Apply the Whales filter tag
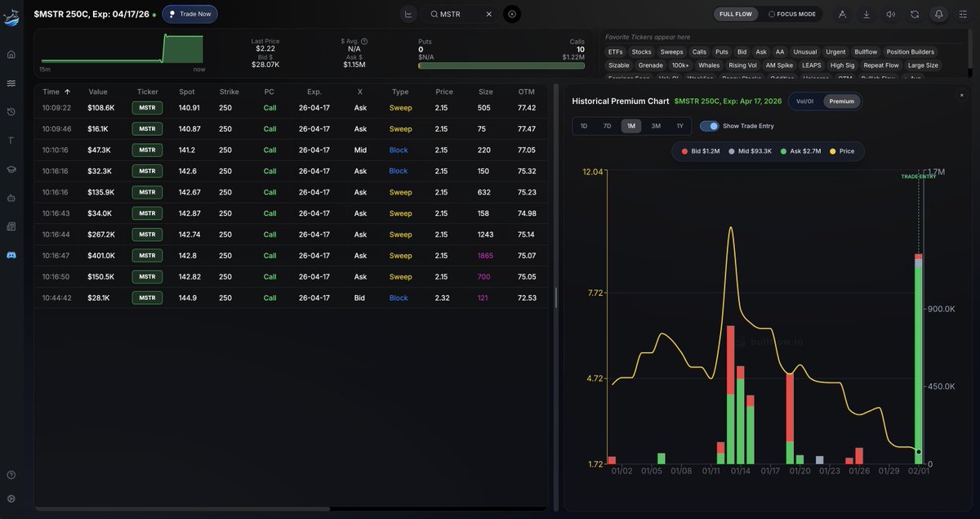980x519 pixels. point(709,65)
